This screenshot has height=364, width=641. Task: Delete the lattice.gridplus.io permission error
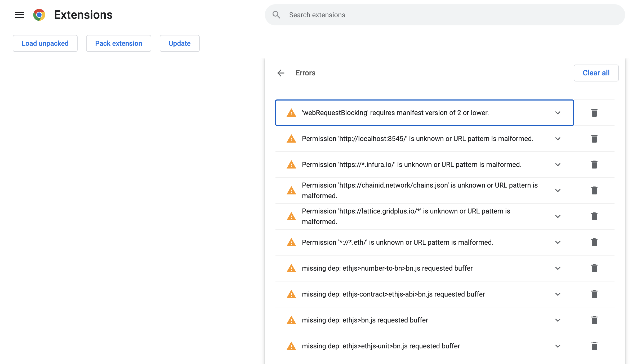594,216
